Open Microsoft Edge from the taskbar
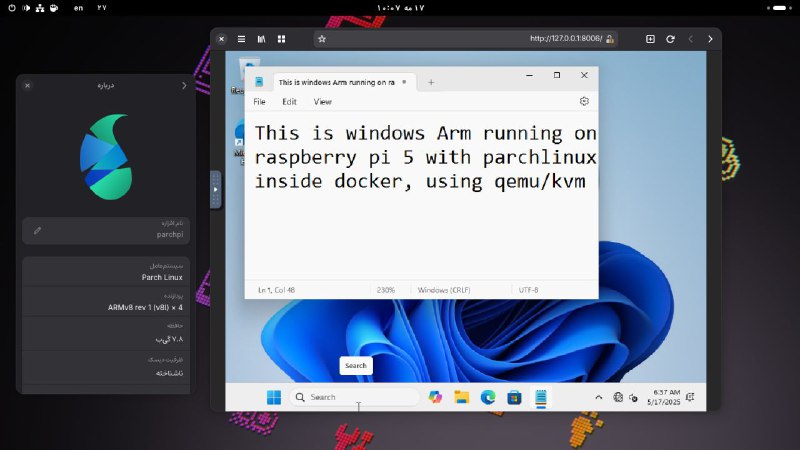This screenshot has width=800, height=450. [488, 397]
